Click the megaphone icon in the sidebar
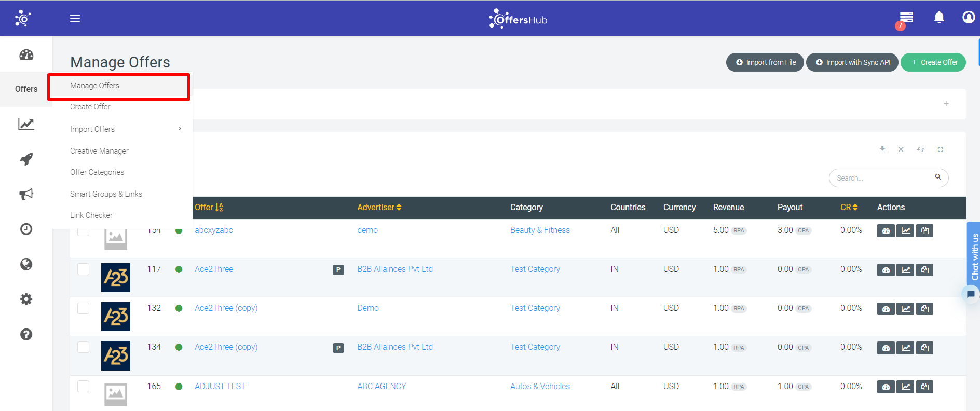Image resolution: width=980 pixels, height=411 pixels. [26, 194]
